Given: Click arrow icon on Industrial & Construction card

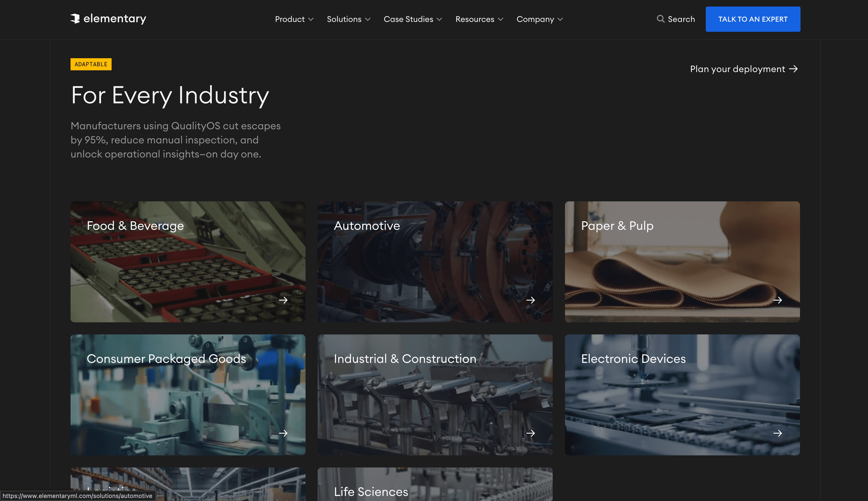Looking at the screenshot, I should tap(530, 433).
